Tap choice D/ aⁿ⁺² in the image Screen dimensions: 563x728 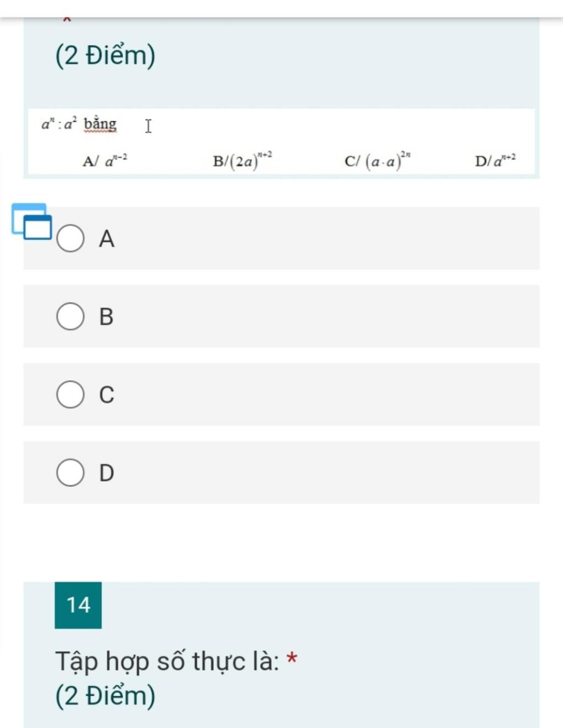[x=496, y=160]
